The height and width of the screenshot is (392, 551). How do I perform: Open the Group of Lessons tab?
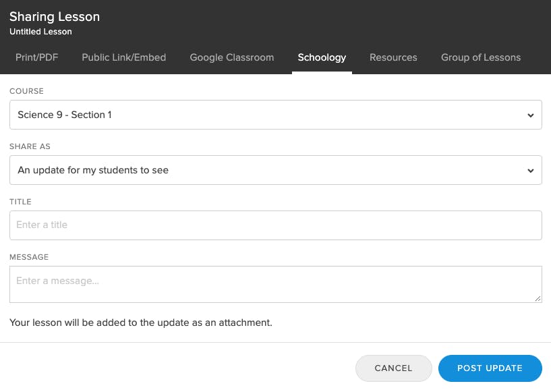pyautogui.click(x=481, y=57)
